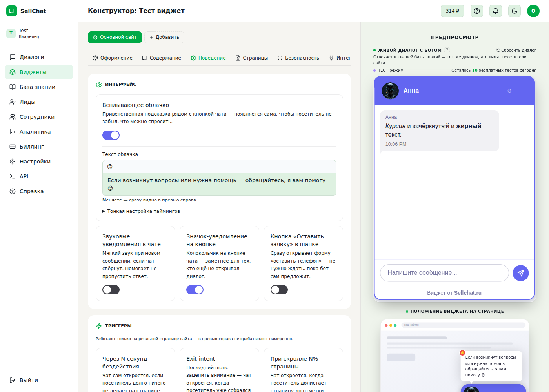The image size is (549, 392).
Task: Click bubble text field with greeting
Action: click(x=219, y=184)
